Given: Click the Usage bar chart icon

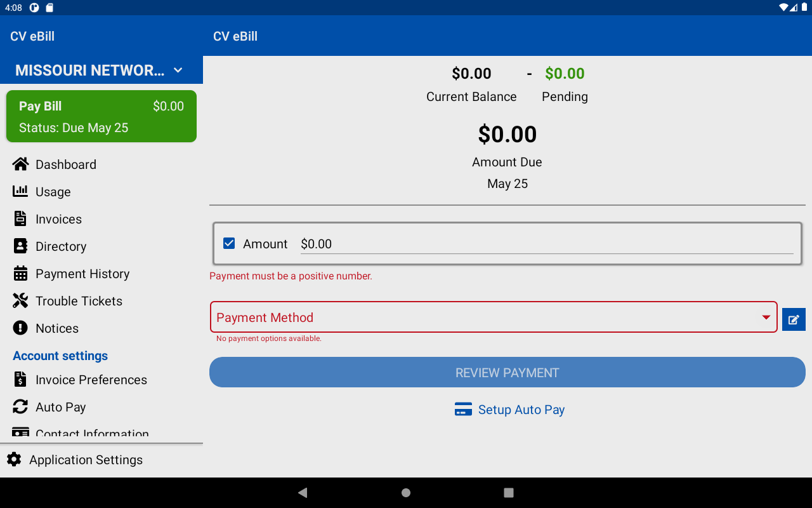Looking at the screenshot, I should (20, 192).
